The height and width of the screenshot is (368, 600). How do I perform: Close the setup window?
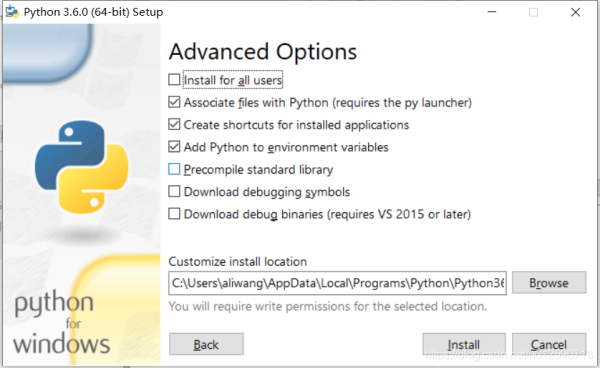(575, 12)
